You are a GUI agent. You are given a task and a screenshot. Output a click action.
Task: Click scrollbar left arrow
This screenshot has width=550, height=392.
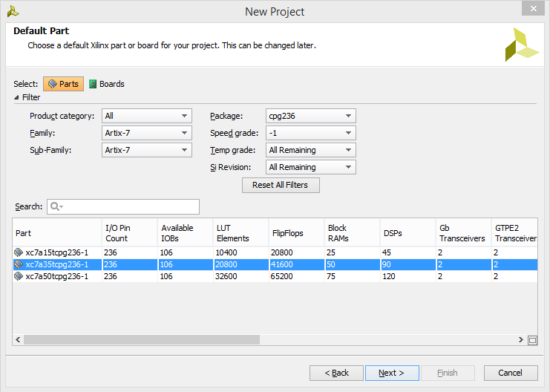click(x=18, y=340)
